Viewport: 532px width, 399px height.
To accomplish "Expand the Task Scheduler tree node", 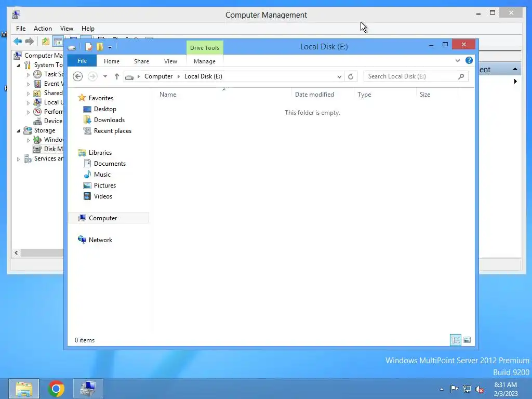I will (28, 75).
